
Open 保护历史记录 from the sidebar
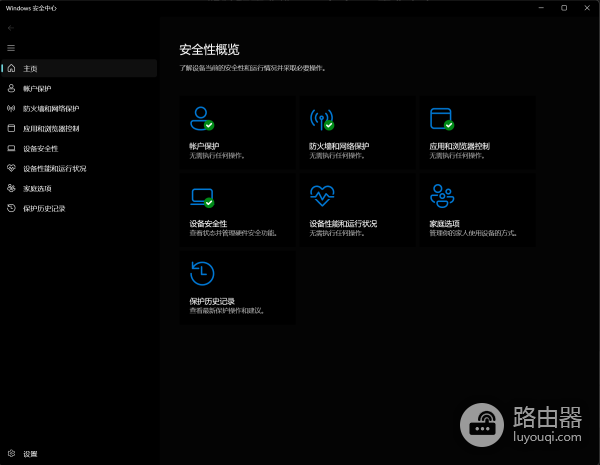click(79, 208)
